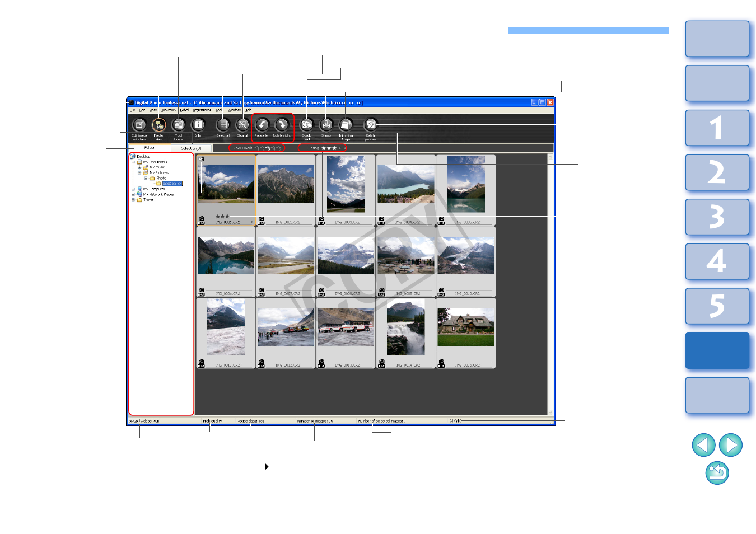
Task: Apply checkmark 2 to selected image
Action: [x=262, y=148]
